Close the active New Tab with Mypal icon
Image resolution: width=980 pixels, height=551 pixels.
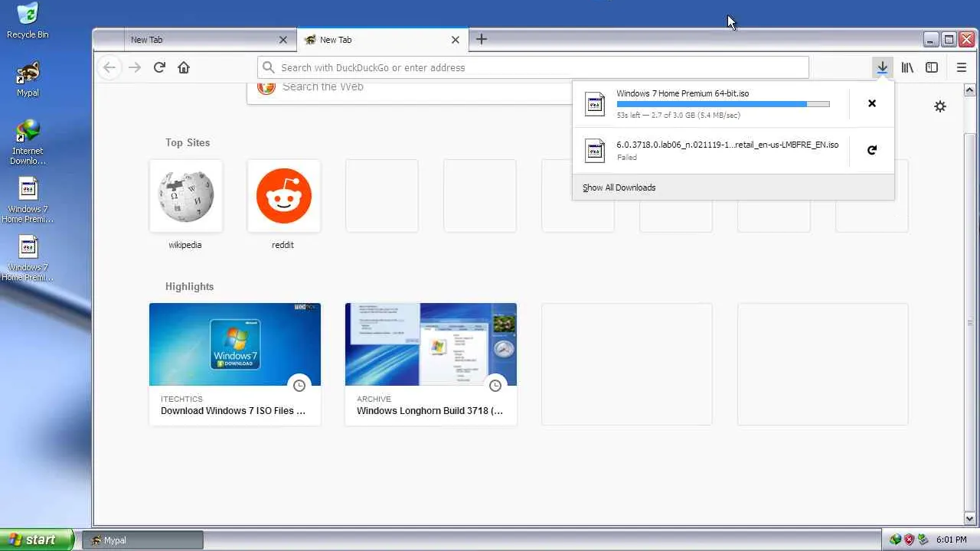[456, 40]
